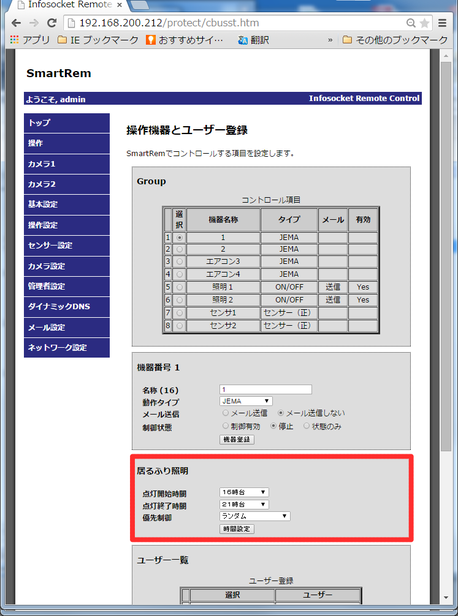Click the browser back arrow
Image resolution: width=458 pixels, height=616 pixels.
16,23
